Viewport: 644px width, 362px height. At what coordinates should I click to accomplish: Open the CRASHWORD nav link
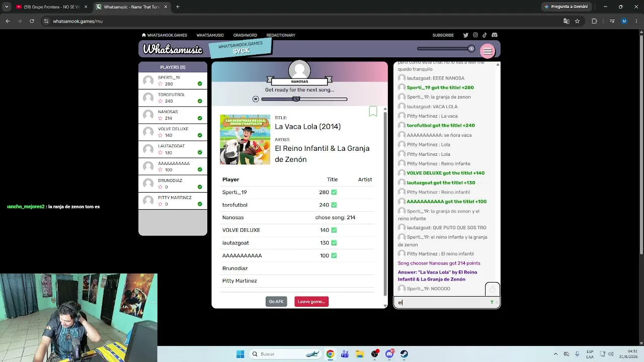click(245, 35)
